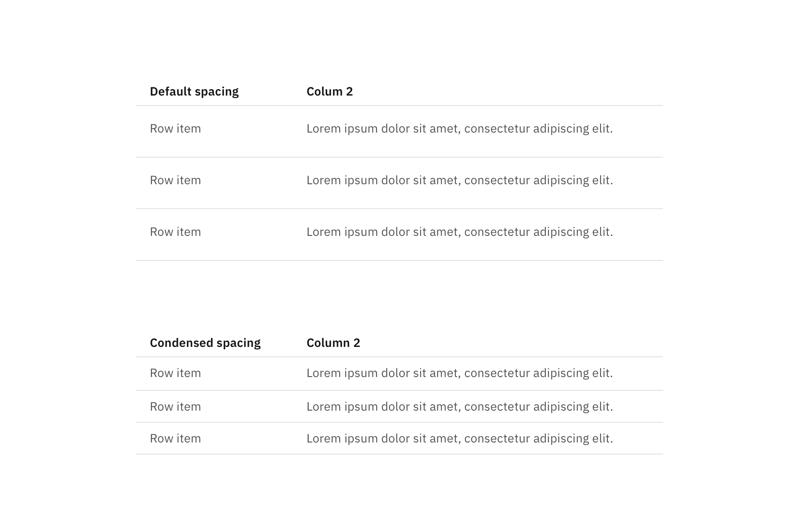Click the first 'Row item' in the default table
Image resolution: width=799 pixels, height=532 pixels.
pyautogui.click(x=175, y=128)
